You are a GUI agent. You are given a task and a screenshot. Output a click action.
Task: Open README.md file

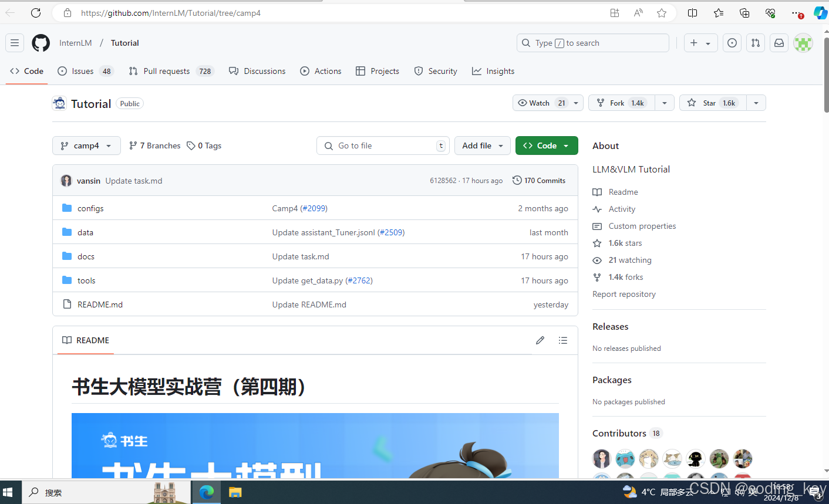coord(100,305)
